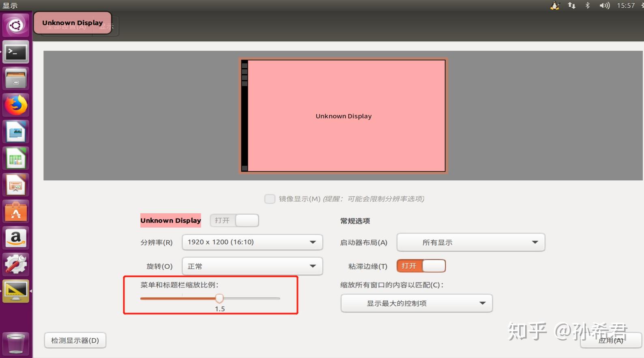Viewport: 644px width, 358px height.
Task: Open the Bluetooth indicator menu
Action: (588, 6)
